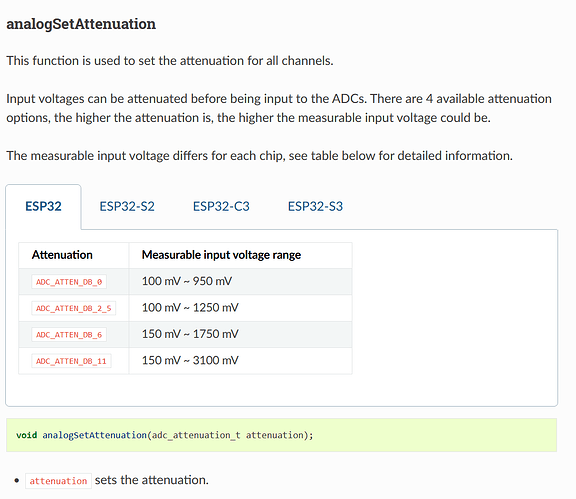Click the analogSetAttenuation function name in code

(95, 435)
